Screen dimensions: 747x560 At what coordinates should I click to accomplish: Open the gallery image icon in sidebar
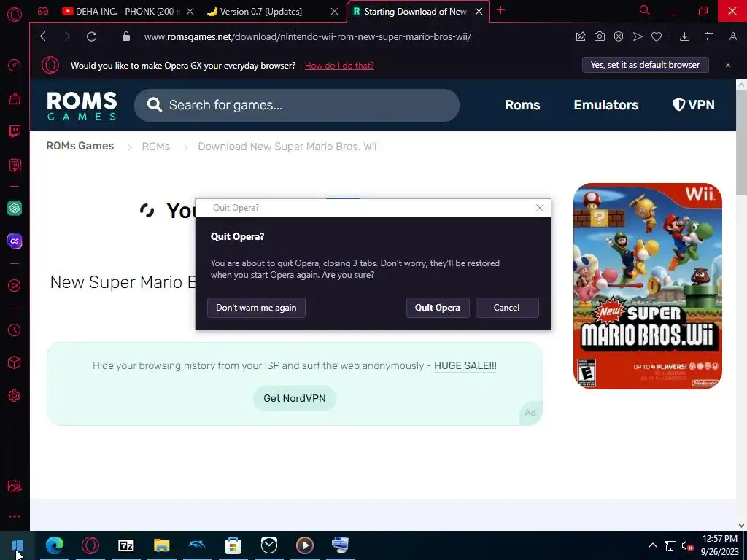tap(15, 486)
